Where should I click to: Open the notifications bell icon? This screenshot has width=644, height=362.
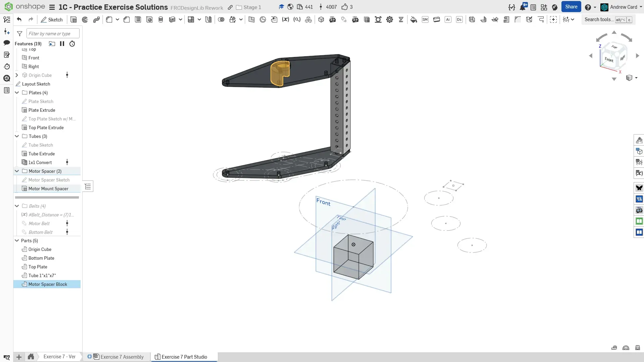522,7
